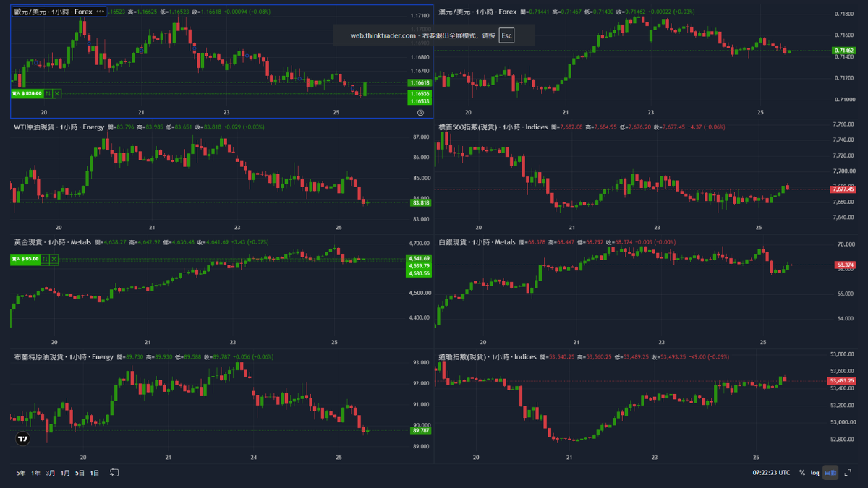Click the 1.17100 label on EUR/USD price axis
Screen dimensions: 868x488
[x=420, y=15]
